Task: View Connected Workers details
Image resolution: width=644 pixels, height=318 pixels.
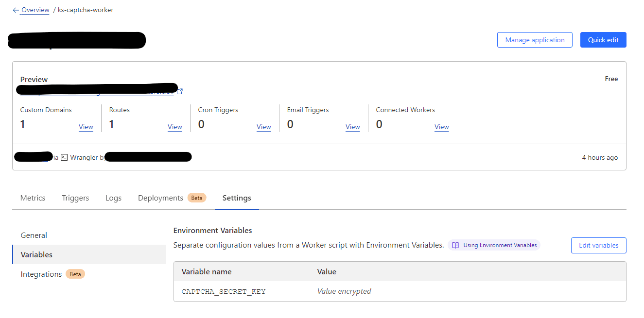Action: tap(442, 127)
